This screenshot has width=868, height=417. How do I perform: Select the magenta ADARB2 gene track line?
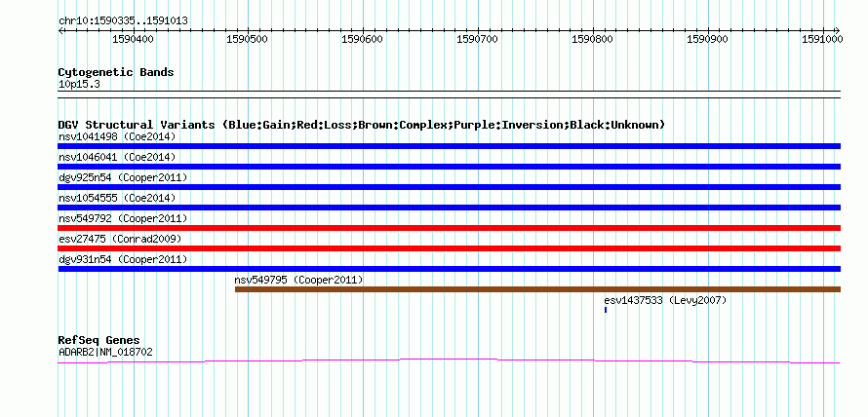(449, 361)
